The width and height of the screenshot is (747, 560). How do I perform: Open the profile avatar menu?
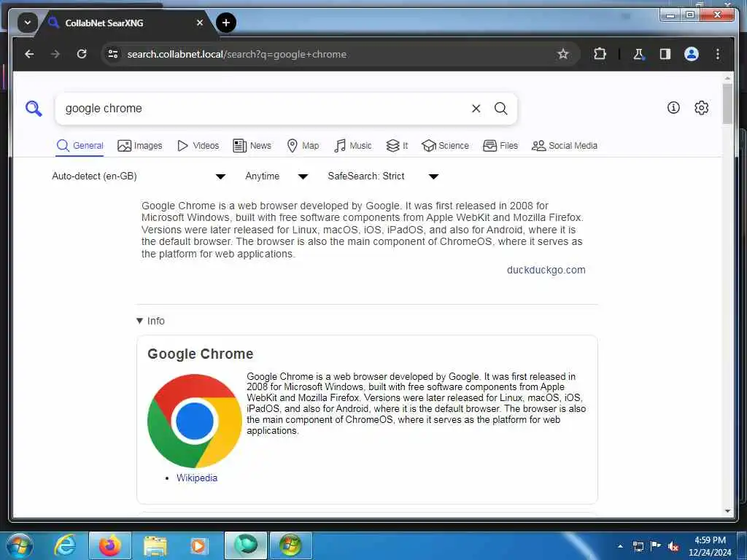[x=692, y=54]
